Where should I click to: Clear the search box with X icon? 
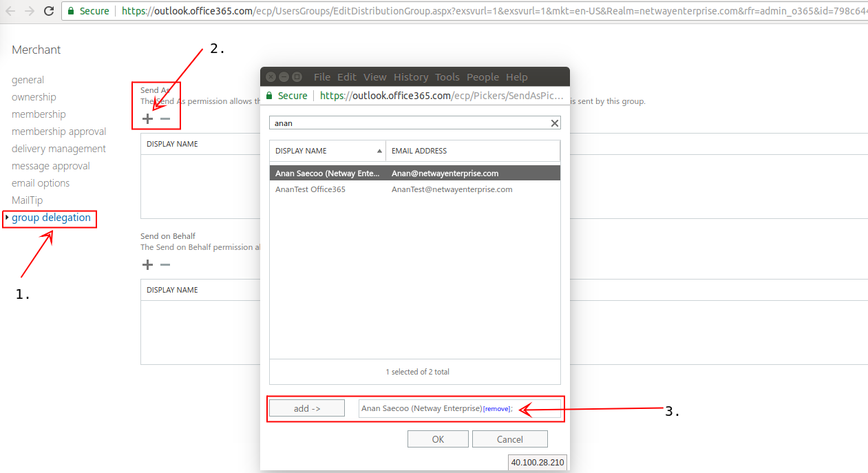[x=554, y=123]
